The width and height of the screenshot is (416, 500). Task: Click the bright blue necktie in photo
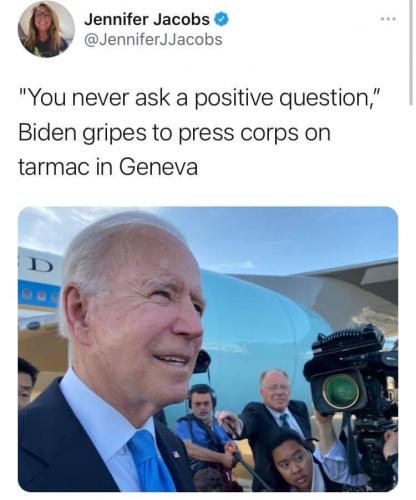click(150, 462)
